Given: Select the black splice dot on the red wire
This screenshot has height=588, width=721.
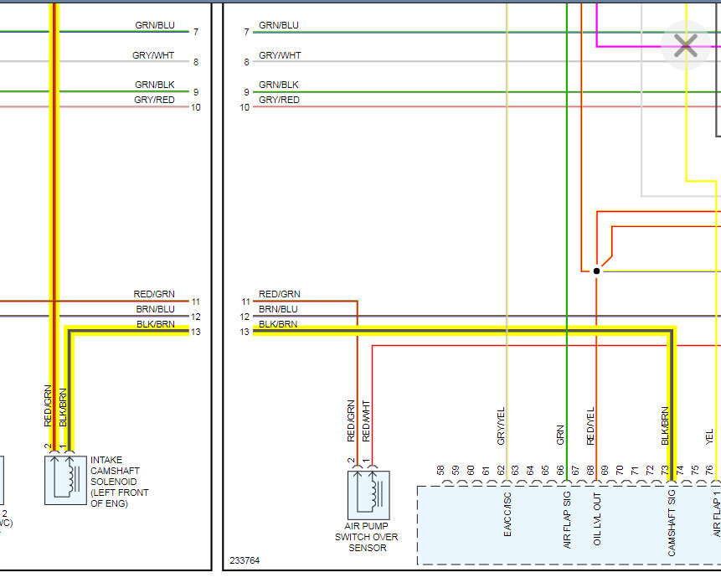Looking at the screenshot, I should (596, 271).
